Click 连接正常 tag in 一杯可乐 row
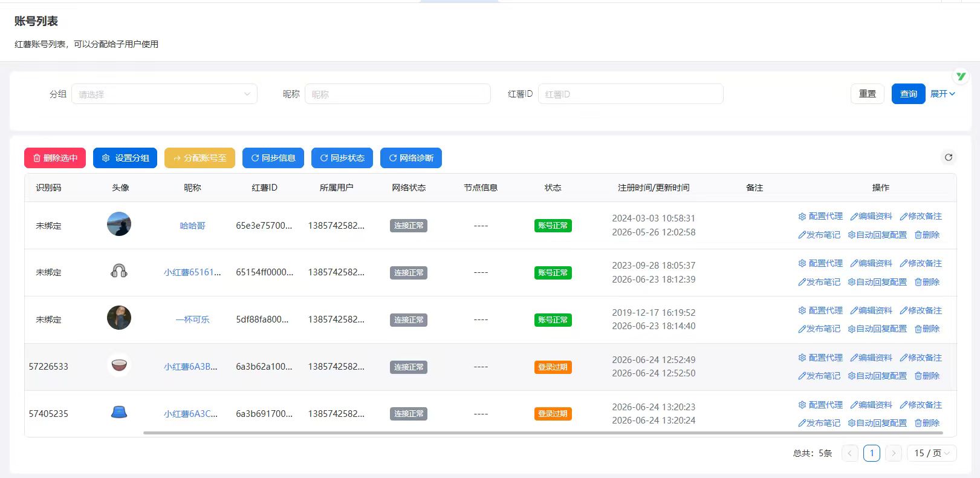980x478 pixels. 409,320
